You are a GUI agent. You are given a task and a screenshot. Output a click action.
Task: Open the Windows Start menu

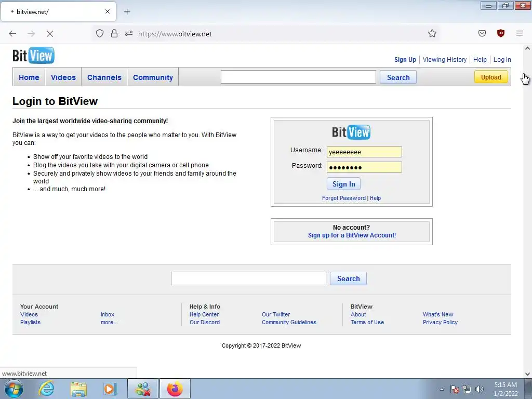click(x=14, y=389)
